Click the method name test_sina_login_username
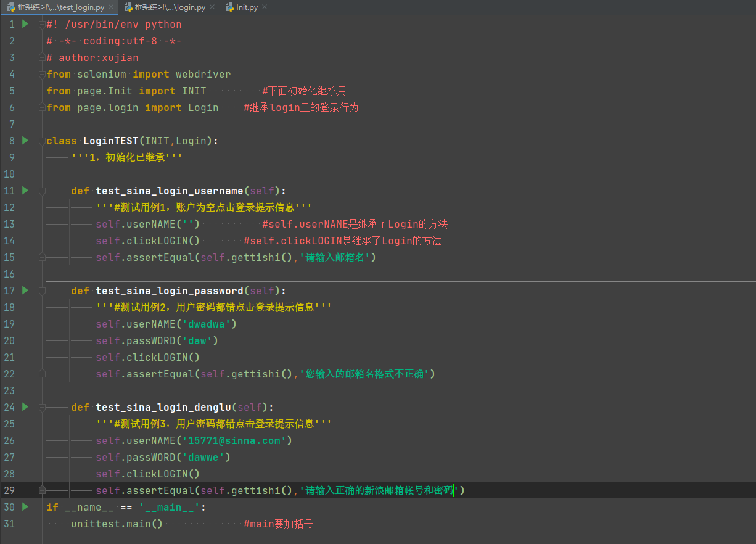 click(170, 191)
